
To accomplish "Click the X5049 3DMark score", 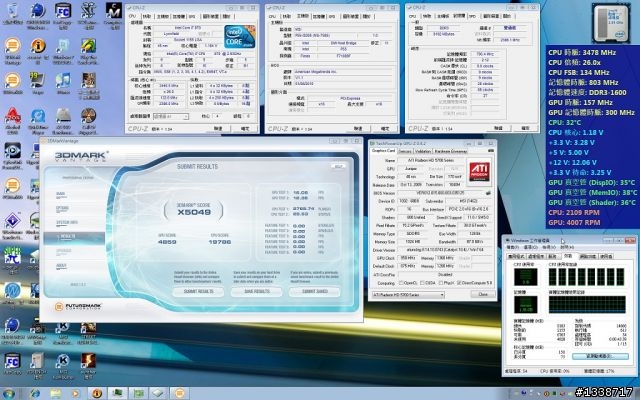I will point(194,212).
